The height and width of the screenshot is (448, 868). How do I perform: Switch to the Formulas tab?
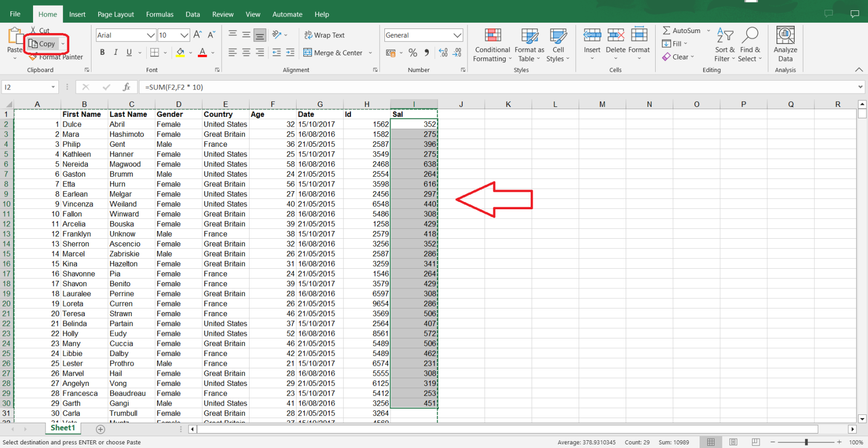[160, 14]
